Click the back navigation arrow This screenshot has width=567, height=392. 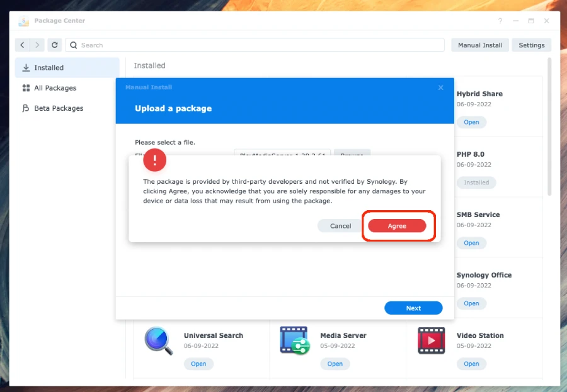click(23, 45)
